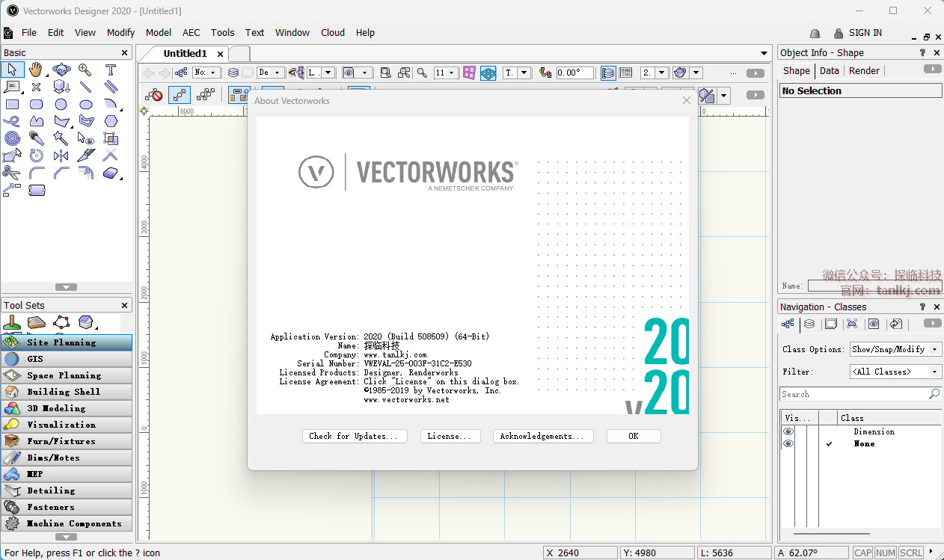
Task: Select the Mirror tool
Action: (61, 156)
